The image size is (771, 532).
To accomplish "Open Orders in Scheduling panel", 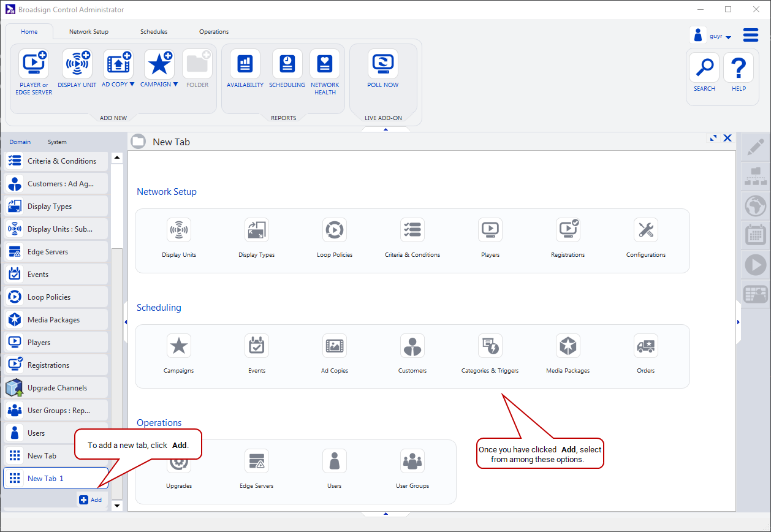I will coord(646,354).
